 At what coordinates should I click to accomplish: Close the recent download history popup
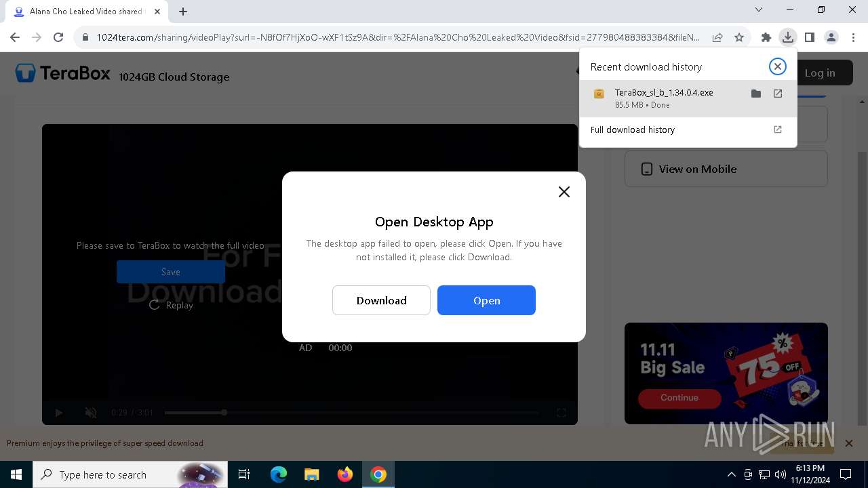[777, 66]
